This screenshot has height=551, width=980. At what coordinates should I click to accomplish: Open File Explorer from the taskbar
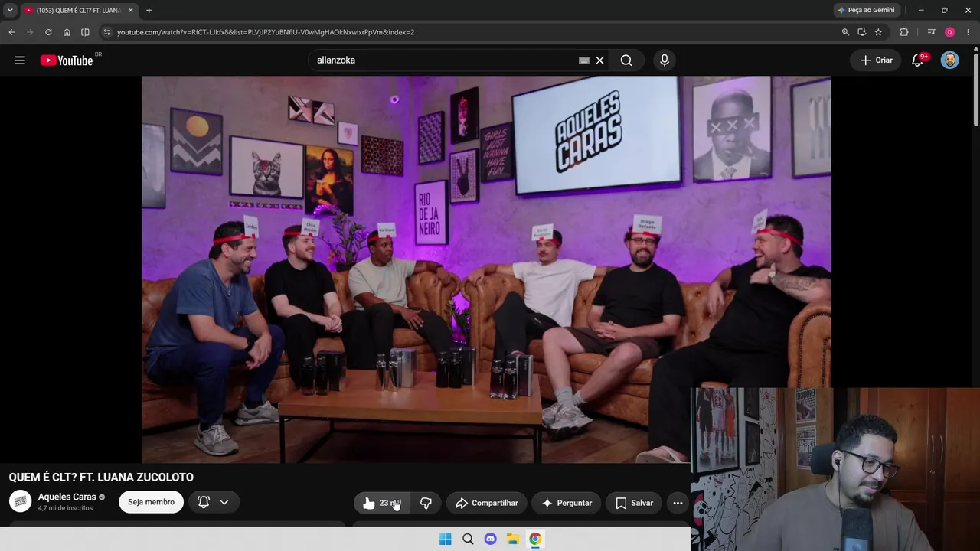pyautogui.click(x=513, y=539)
